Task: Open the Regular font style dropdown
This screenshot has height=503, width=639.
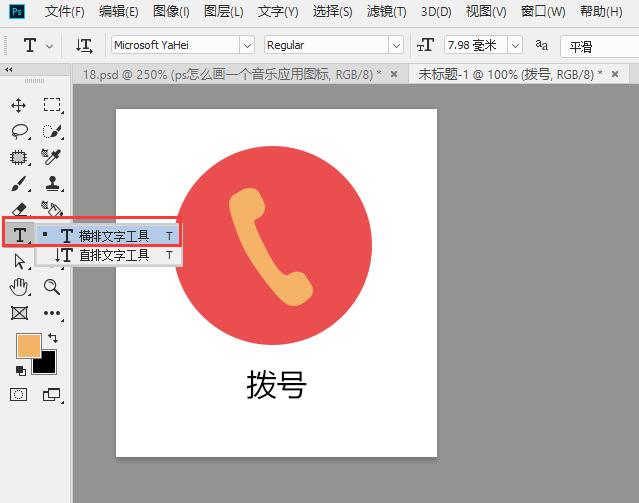Action: [396, 45]
